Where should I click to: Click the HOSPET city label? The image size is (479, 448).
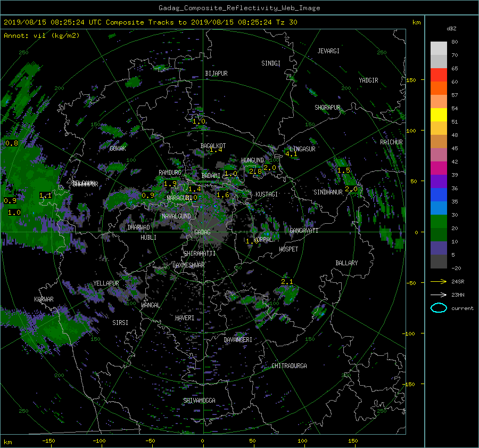288,249
